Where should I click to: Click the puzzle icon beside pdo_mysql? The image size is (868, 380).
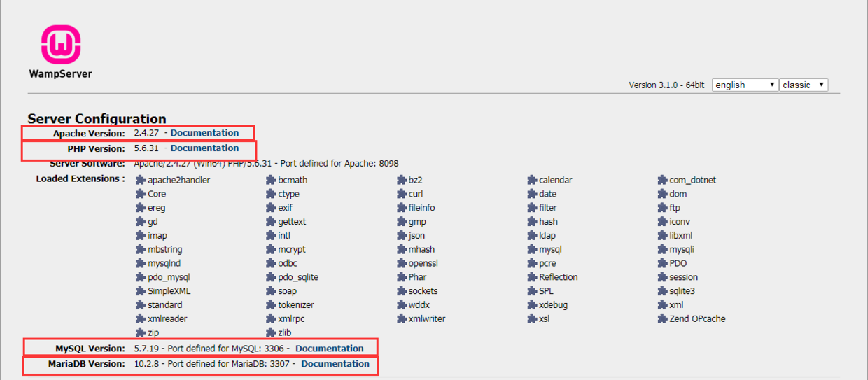[141, 277]
